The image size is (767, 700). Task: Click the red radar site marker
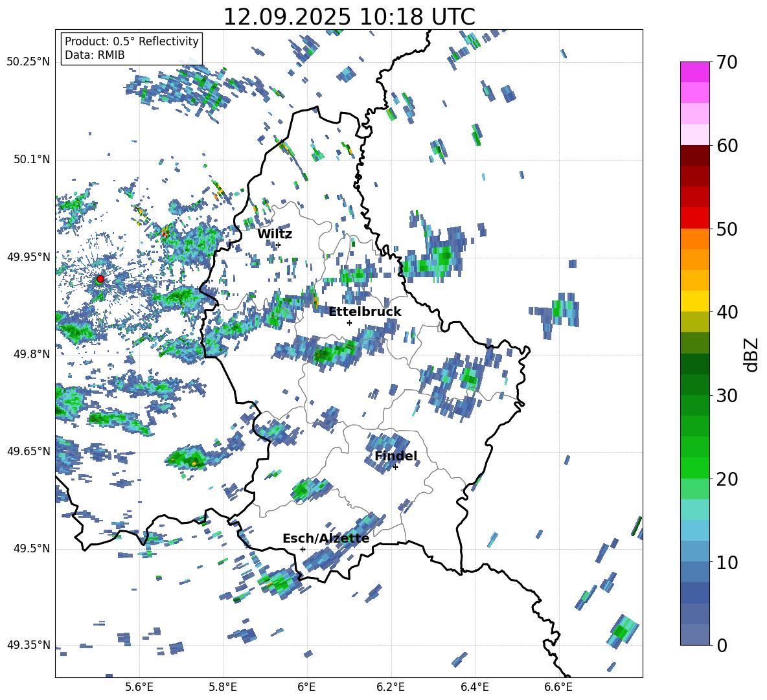100,279
